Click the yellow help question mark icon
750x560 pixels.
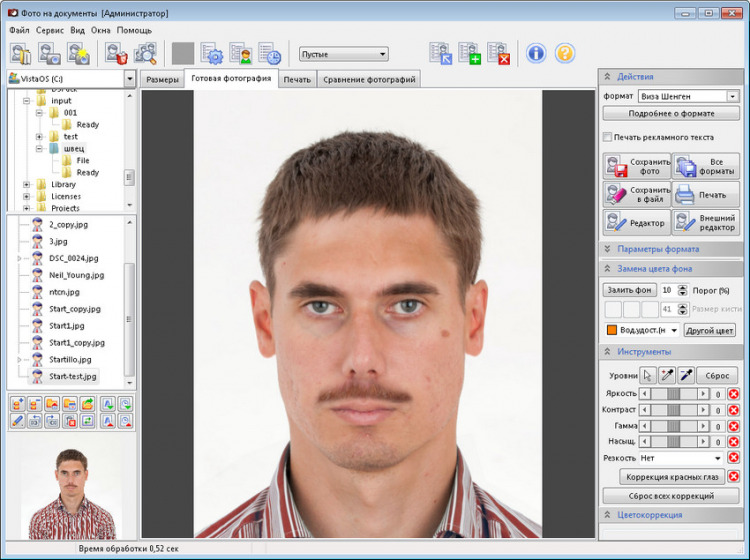click(565, 53)
